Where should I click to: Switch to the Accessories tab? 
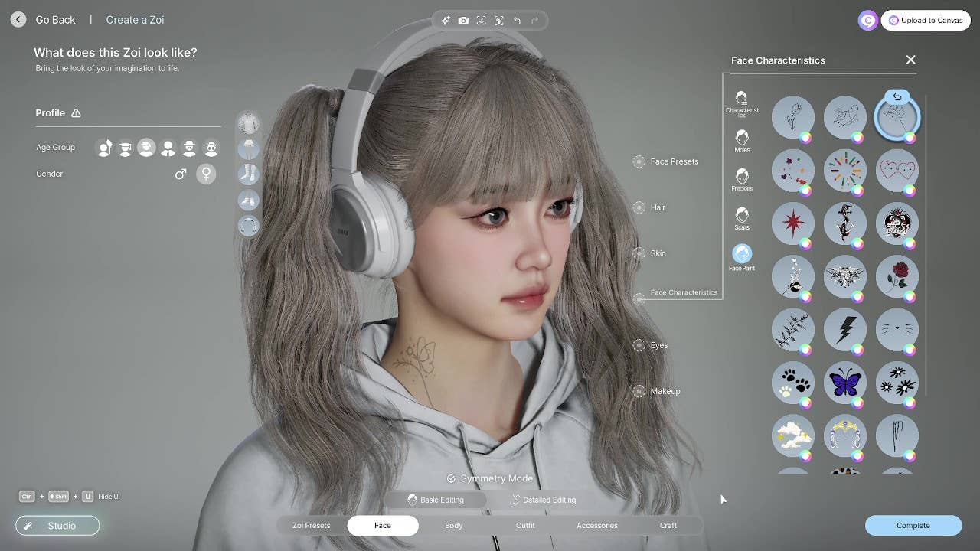pos(597,526)
